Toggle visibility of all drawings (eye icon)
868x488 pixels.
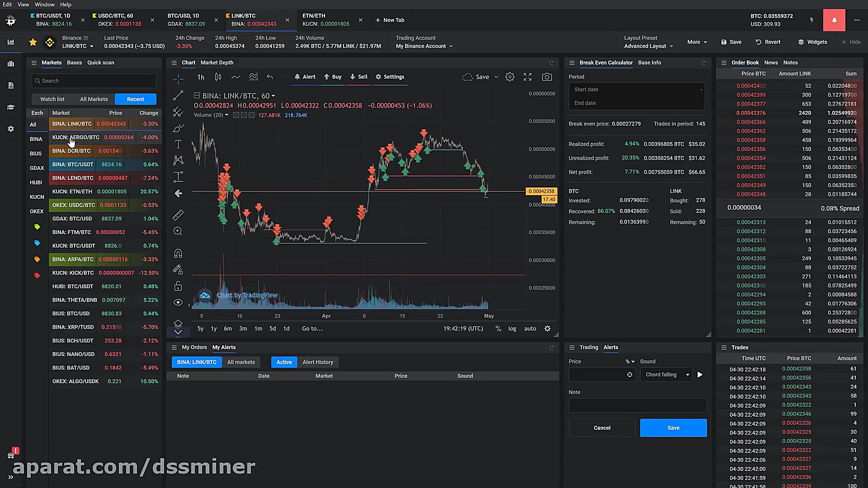(x=178, y=302)
